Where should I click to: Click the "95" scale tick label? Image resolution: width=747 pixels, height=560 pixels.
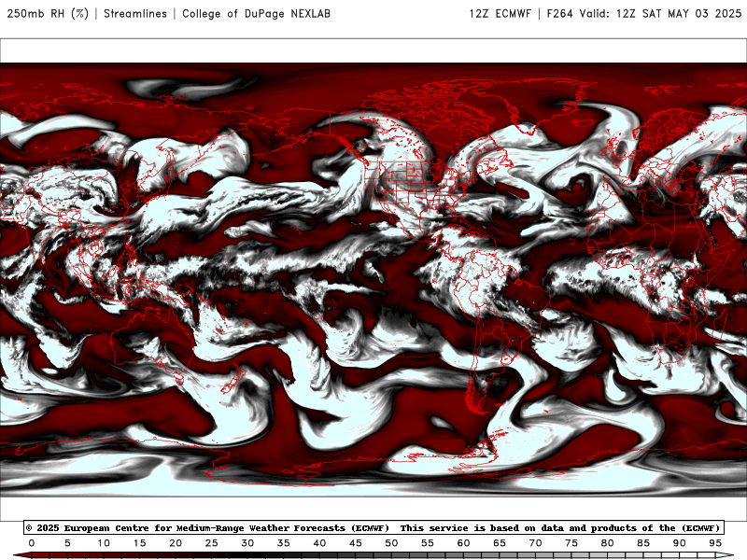pos(715,543)
